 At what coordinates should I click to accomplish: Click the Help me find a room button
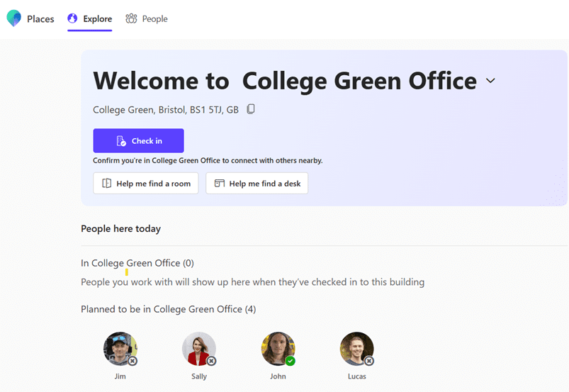pyautogui.click(x=145, y=184)
